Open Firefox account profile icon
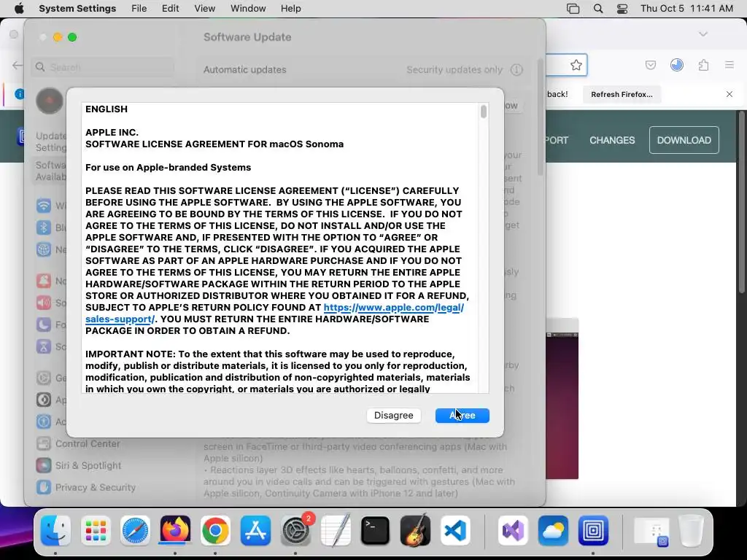The image size is (747, 560). 677,65
